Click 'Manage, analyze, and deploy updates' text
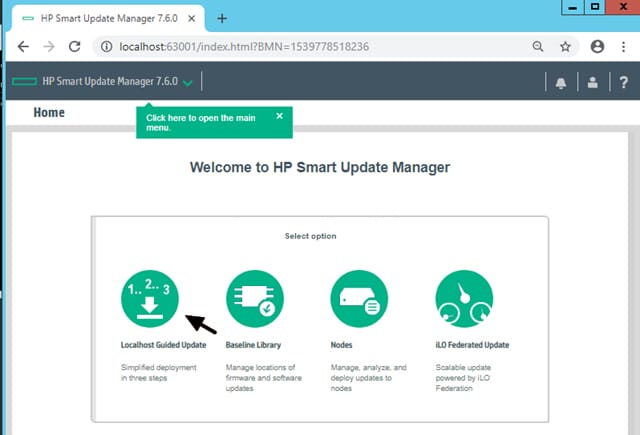Image resolution: width=640 pixels, height=435 pixels. (369, 378)
